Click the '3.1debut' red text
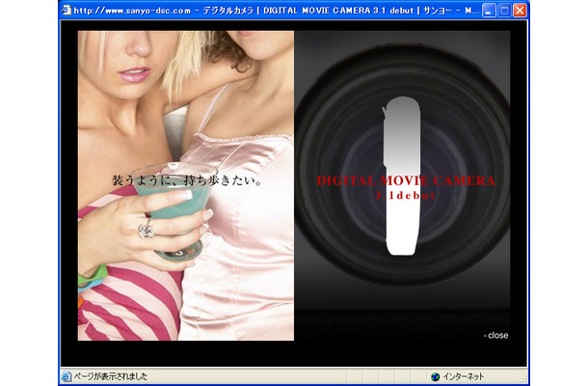 point(406,195)
